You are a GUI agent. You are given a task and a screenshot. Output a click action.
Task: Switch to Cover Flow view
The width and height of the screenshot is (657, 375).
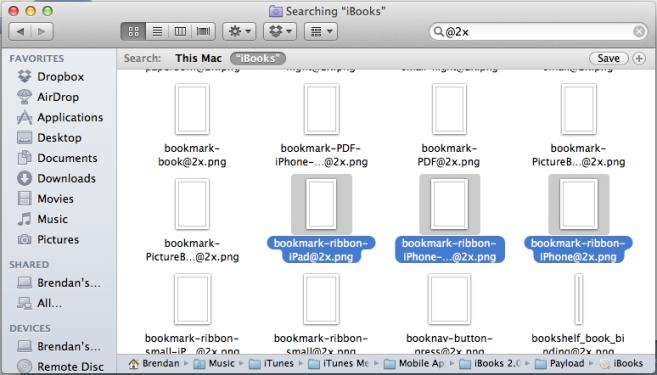click(204, 31)
